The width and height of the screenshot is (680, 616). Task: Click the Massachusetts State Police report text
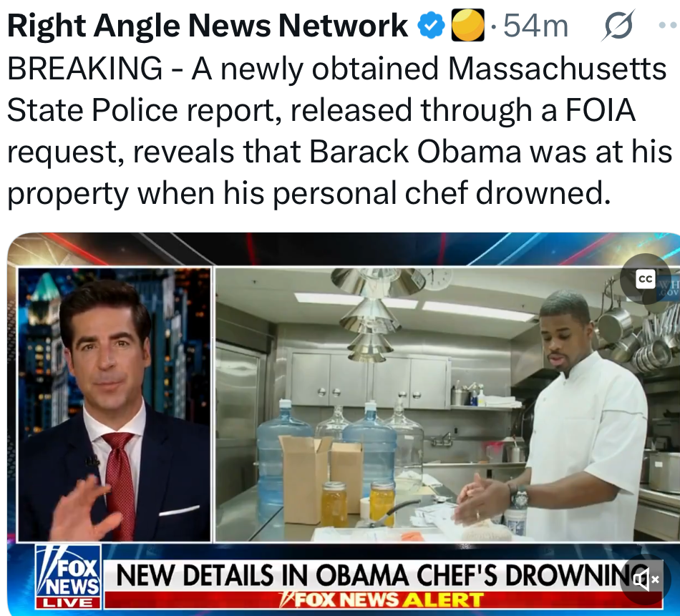pyautogui.click(x=336, y=89)
